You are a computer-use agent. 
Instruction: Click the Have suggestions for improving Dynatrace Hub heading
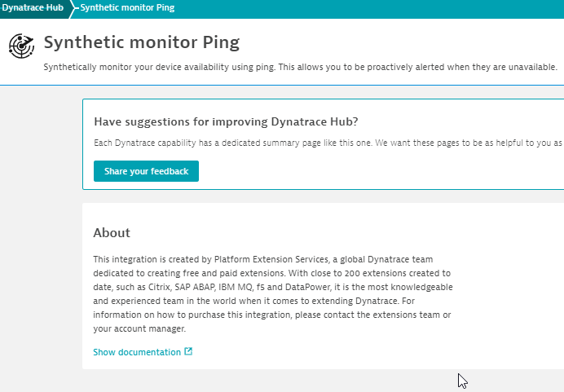[226, 122]
